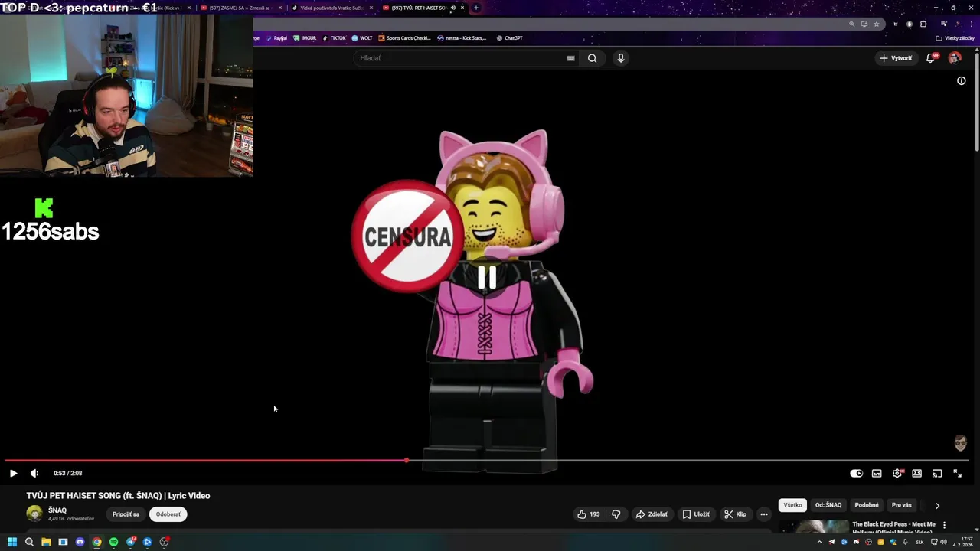
Task: Open the YouTube account avatar menu
Action: pos(955,58)
